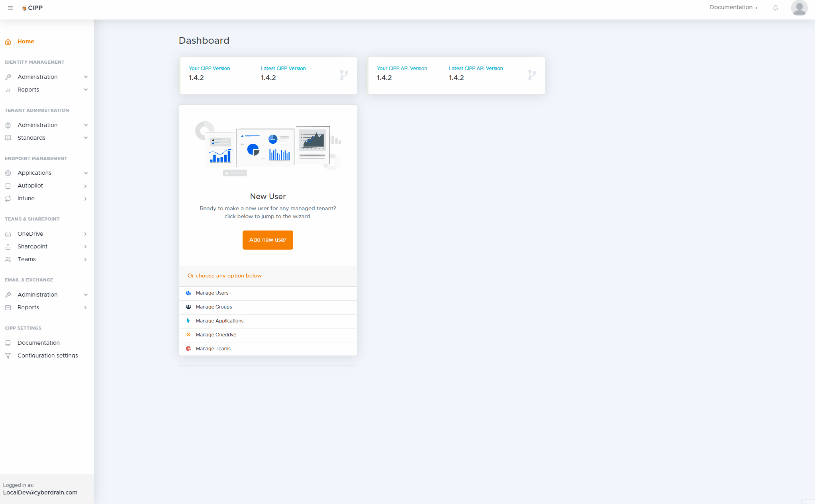Viewport: 815px width, 504px height.
Task: Click the hamburger menu icon
Action: pyautogui.click(x=10, y=8)
